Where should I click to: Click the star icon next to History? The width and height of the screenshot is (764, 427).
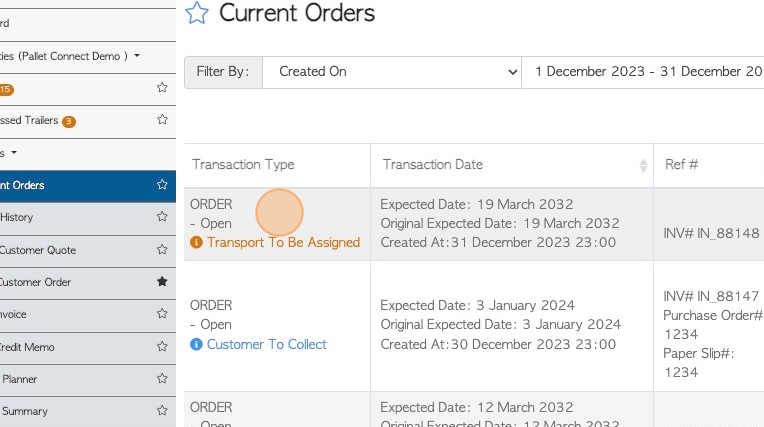162,216
